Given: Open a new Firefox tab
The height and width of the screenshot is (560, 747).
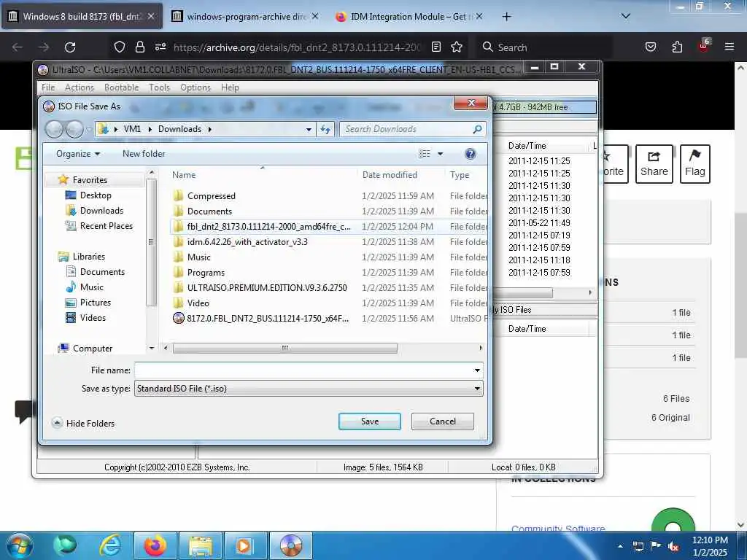Looking at the screenshot, I should [506, 17].
